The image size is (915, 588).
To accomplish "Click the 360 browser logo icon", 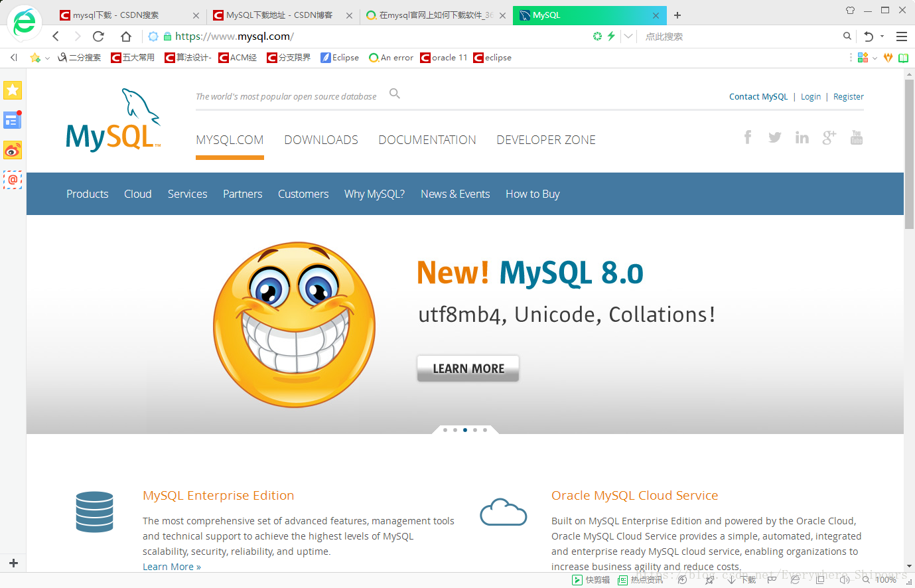I will (x=25, y=23).
